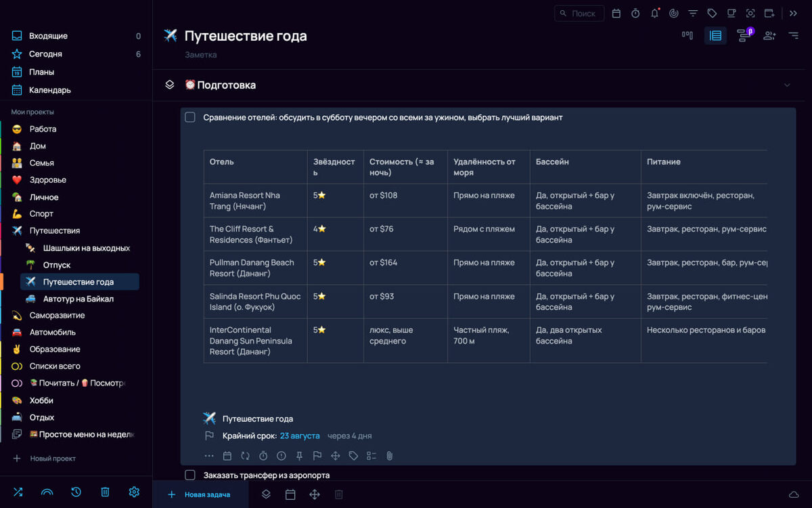Open checklist icon in the task footer
The image size is (812, 508).
tap(371, 456)
